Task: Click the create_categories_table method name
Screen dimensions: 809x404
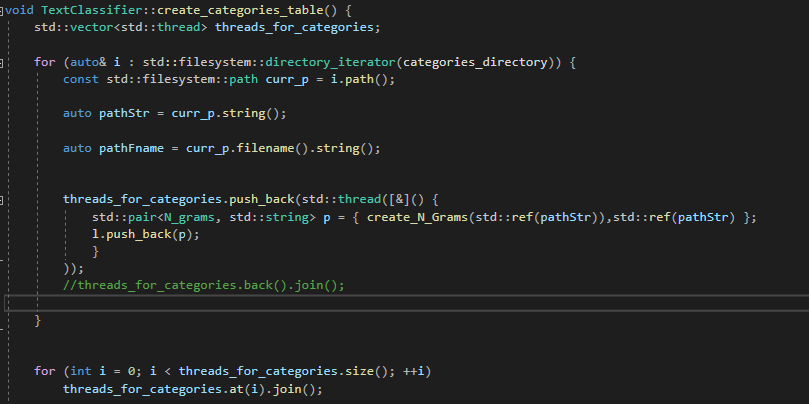Action: pos(240,10)
